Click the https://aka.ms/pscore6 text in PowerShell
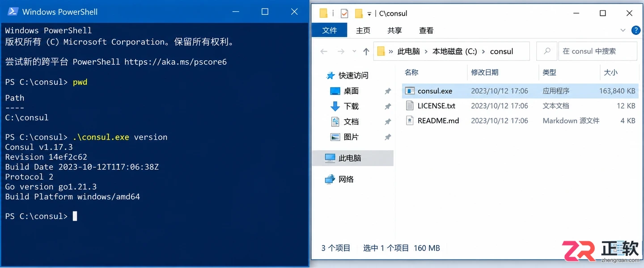This screenshot has height=268, width=644. pyautogui.click(x=175, y=62)
